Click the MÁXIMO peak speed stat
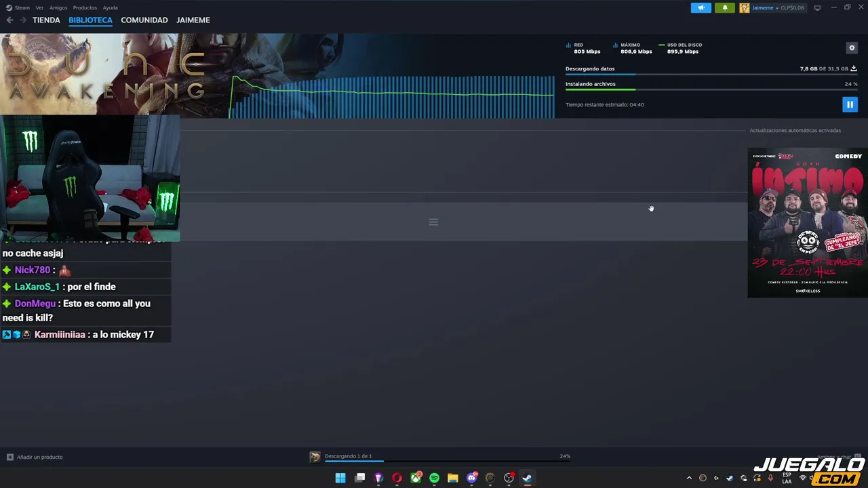The width and height of the screenshot is (868, 488). [x=632, y=48]
